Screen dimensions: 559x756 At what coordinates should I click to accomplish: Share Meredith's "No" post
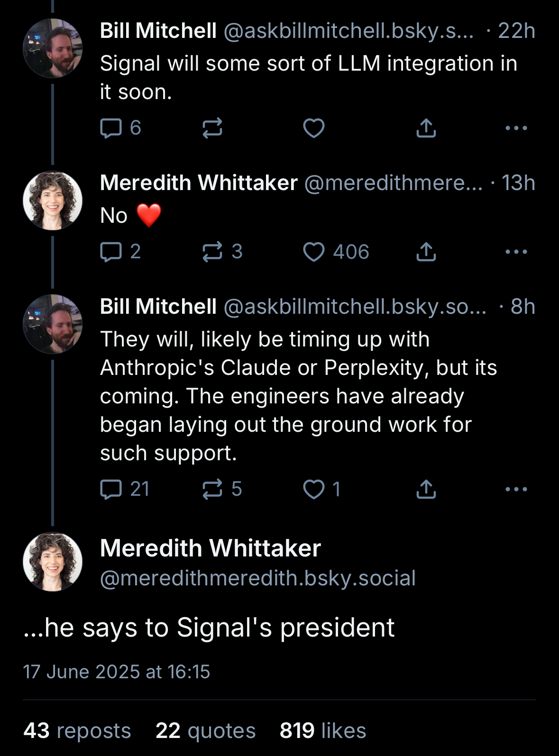(426, 252)
